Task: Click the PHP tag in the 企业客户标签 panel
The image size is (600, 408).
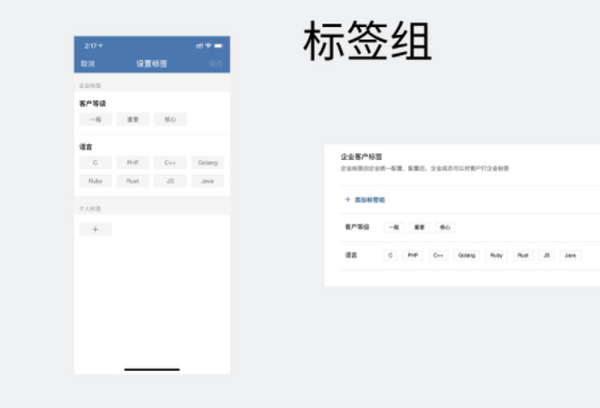Action: [x=413, y=255]
